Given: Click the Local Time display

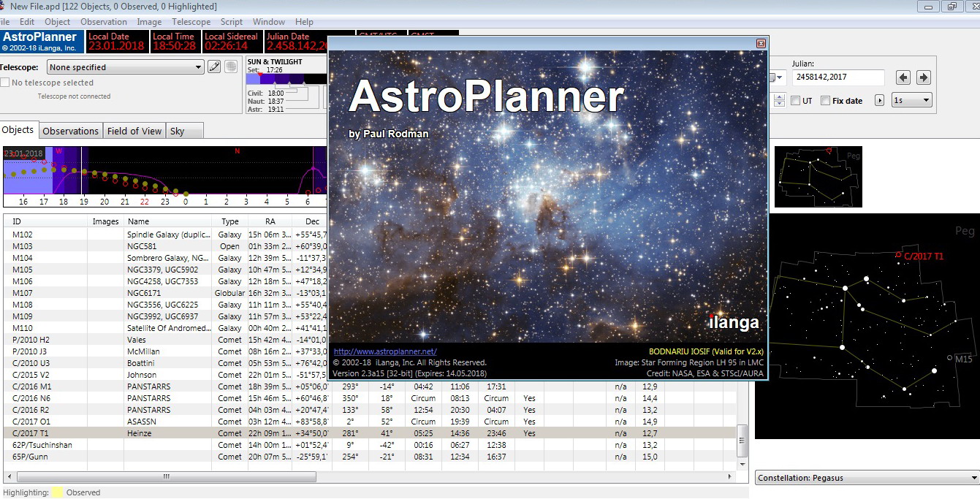Looking at the screenshot, I should coord(175,42).
